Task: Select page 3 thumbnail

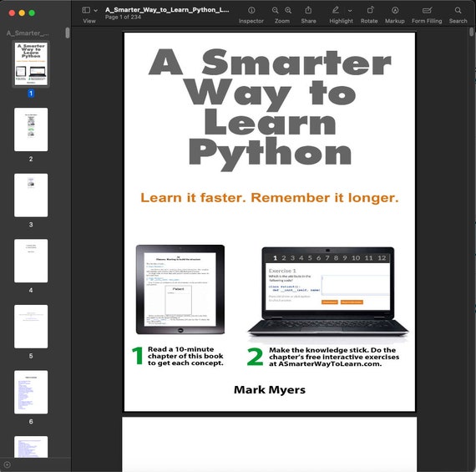Action: click(31, 195)
